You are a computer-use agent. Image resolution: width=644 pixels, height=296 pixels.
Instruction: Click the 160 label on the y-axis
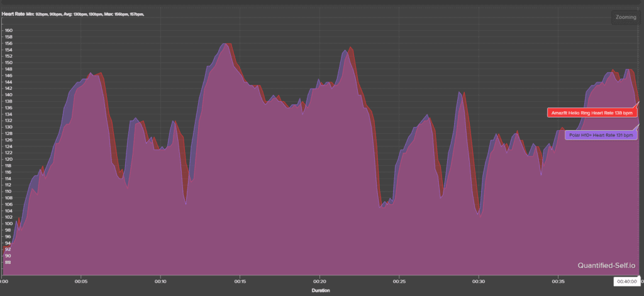8,30
